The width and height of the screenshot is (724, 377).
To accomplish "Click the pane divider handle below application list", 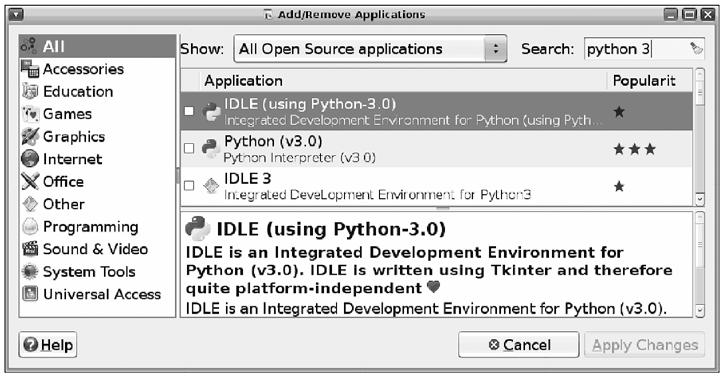I will point(442,208).
